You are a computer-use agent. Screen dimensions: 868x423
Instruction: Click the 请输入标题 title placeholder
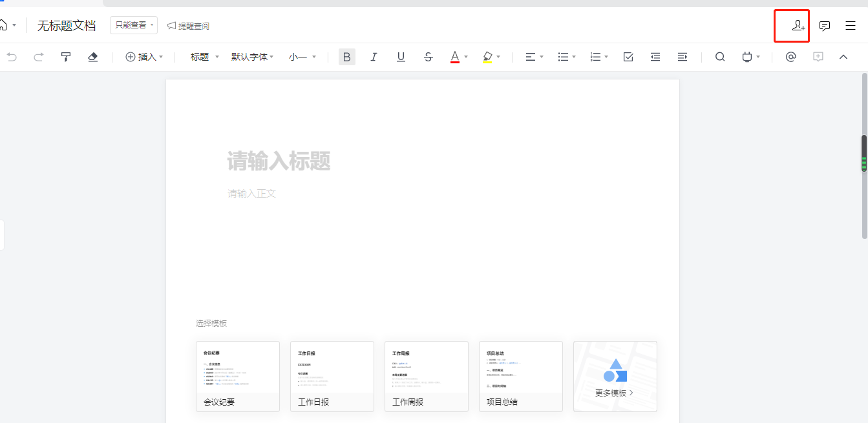click(279, 161)
